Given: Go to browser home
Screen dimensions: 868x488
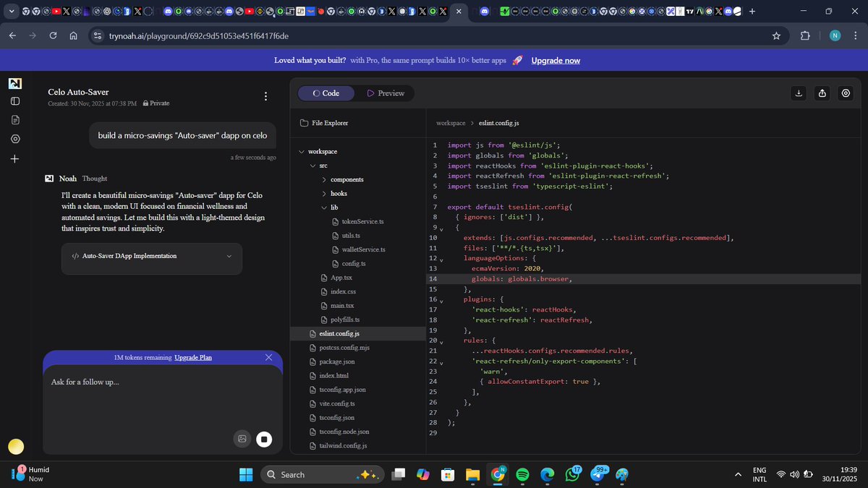Looking at the screenshot, I should click(73, 36).
